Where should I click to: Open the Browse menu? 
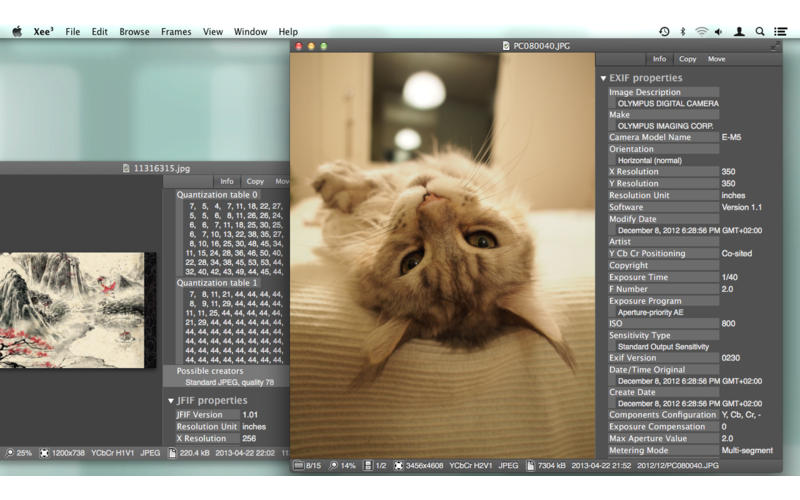coord(134,32)
